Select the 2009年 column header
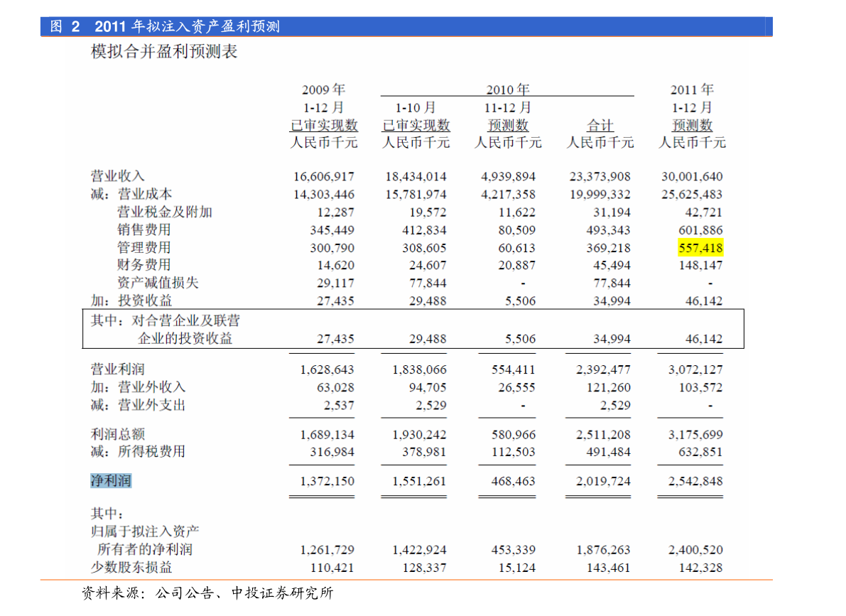This screenshot has width=846, height=616. 323,90
